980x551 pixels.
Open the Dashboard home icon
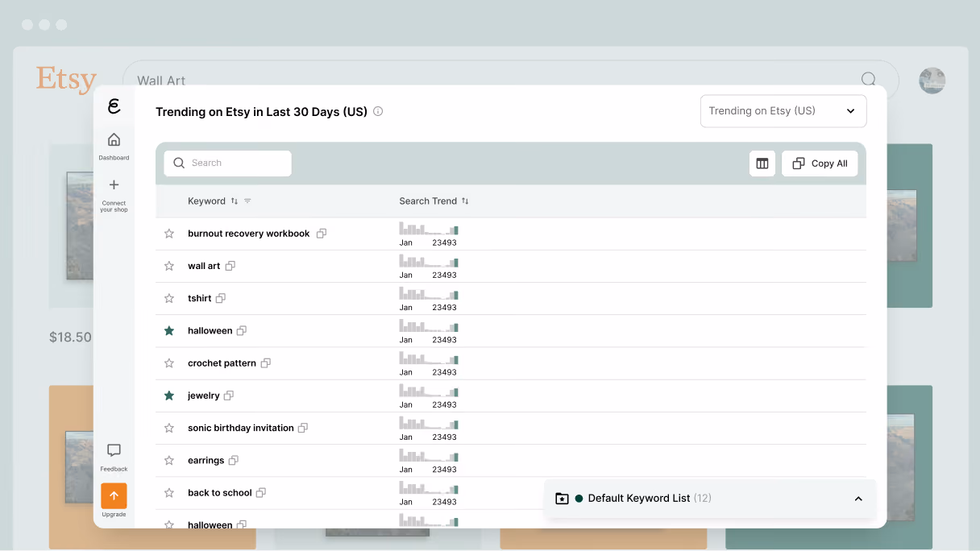click(x=114, y=140)
